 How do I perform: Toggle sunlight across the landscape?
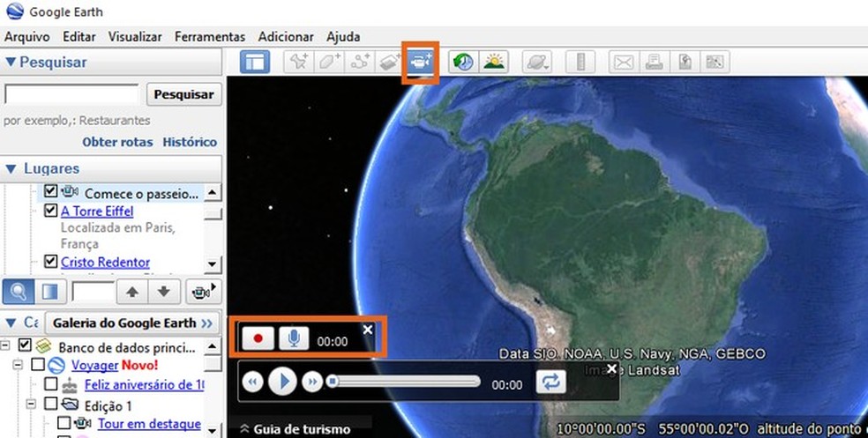pyautogui.click(x=494, y=62)
